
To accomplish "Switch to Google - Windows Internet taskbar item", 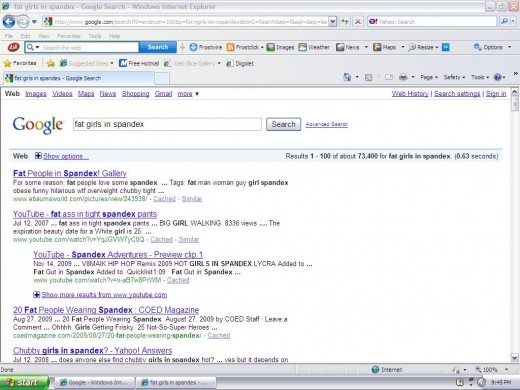I will point(95,383).
